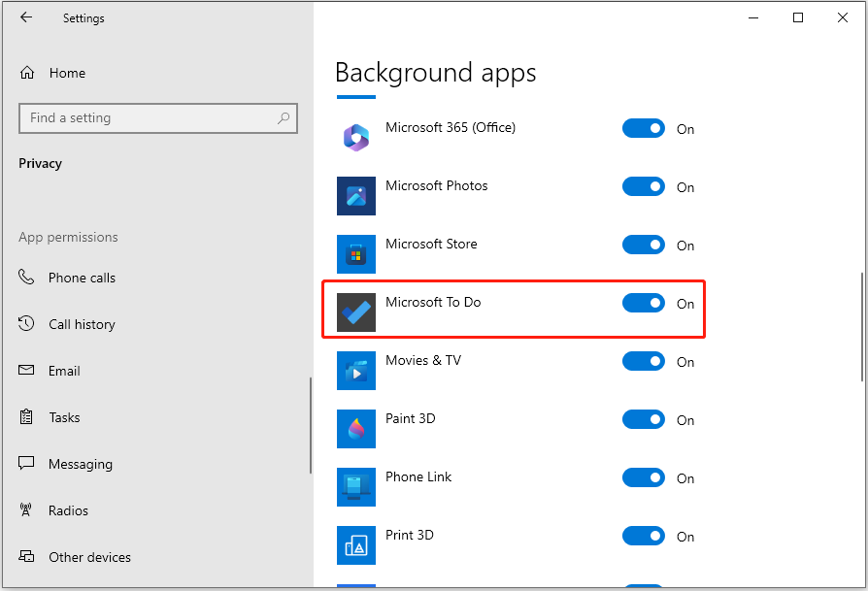
Task: Go back using the arrow button
Action: point(26,17)
